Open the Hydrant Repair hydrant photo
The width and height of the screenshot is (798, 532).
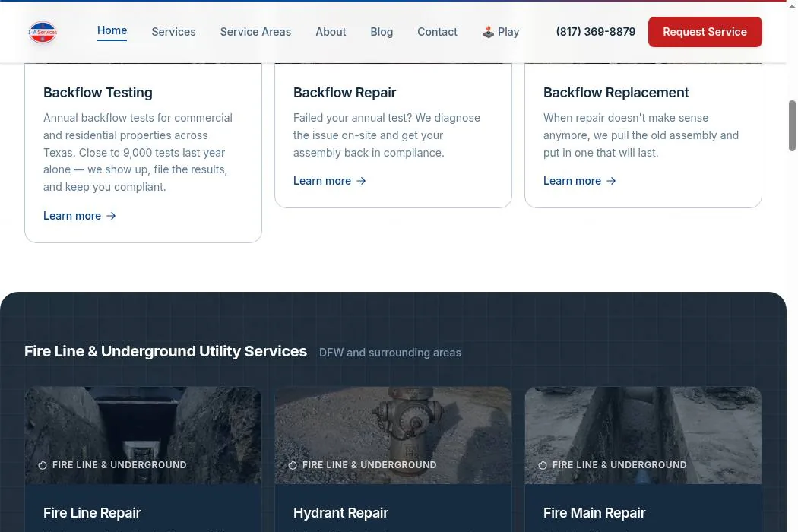pyautogui.click(x=394, y=435)
